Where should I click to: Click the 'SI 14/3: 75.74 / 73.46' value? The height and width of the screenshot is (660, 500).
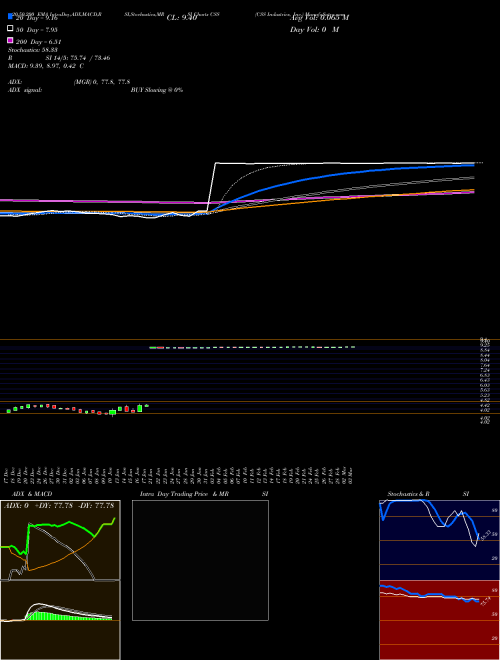pos(78,58)
